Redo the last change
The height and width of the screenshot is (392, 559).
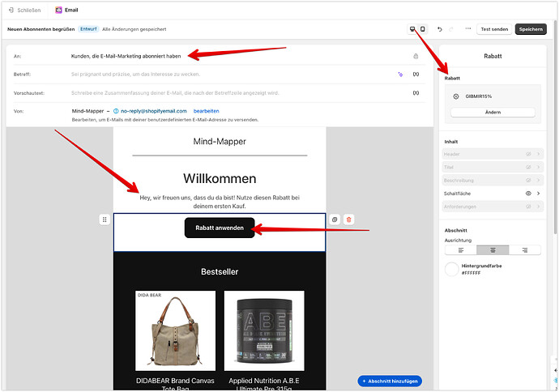[x=451, y=29]
